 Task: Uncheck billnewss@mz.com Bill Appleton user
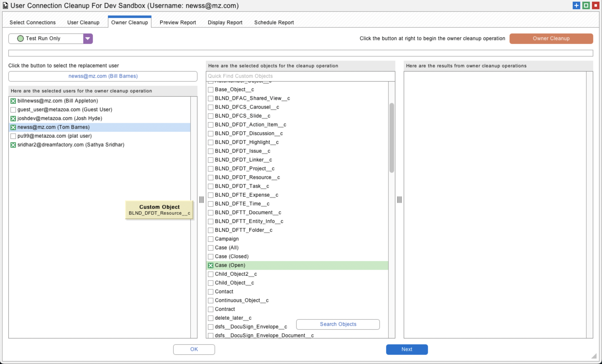pos(13,101)
